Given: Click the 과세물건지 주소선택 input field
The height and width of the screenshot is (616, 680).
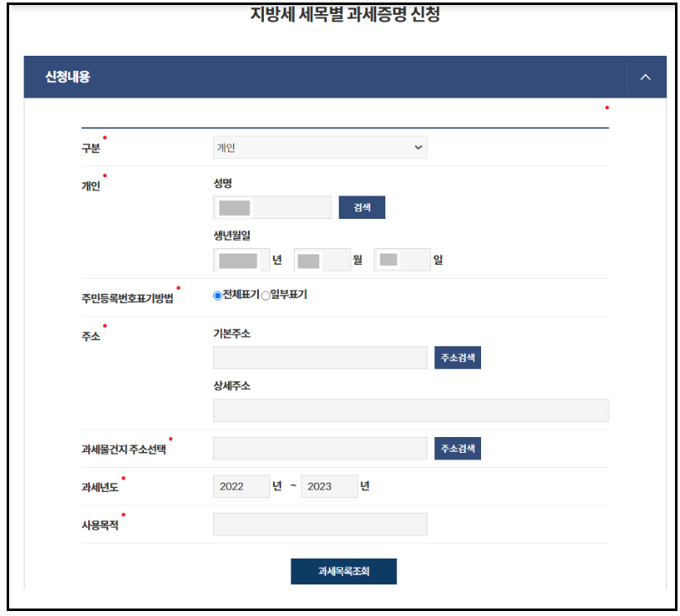Looking at the screenshot, I should pyautogui.click(x=320, y=449).
